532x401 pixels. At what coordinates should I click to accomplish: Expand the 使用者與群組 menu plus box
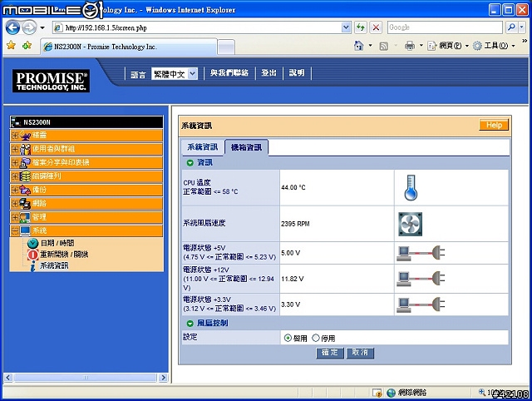[x=15, y=149]
